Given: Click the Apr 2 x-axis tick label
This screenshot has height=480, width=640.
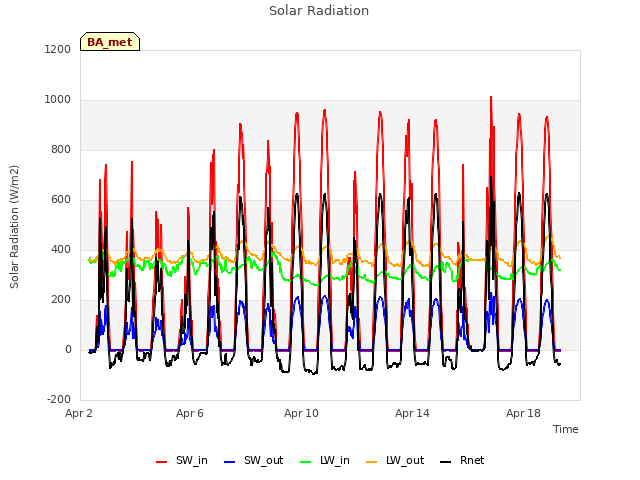Looking at the screenshot, I should point(79,413).
